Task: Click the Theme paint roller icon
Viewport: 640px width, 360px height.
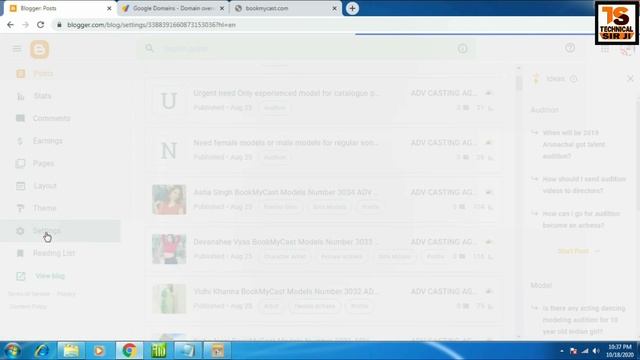Action: coord(20,208)
